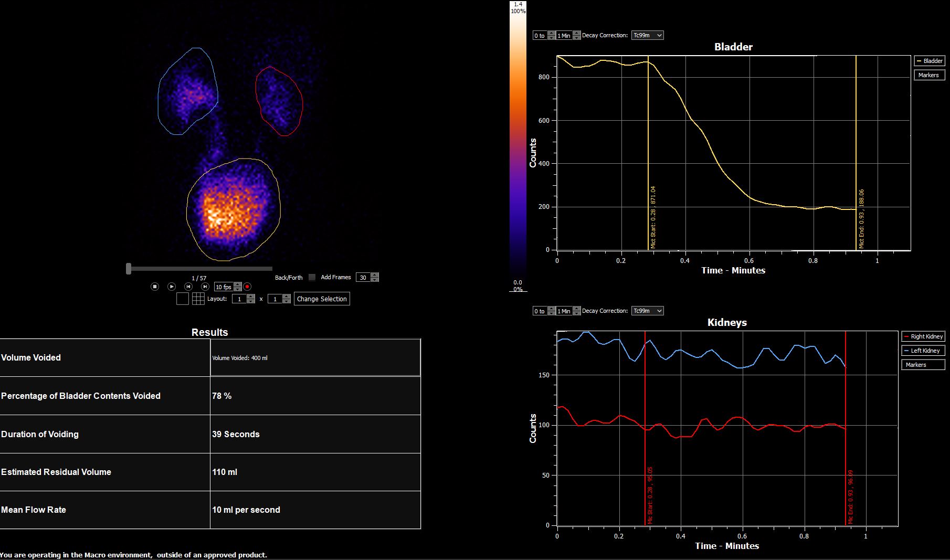Increase Kidneys chart start time
The height and width of the screenshot is (560, 950).
pos(551,309)
